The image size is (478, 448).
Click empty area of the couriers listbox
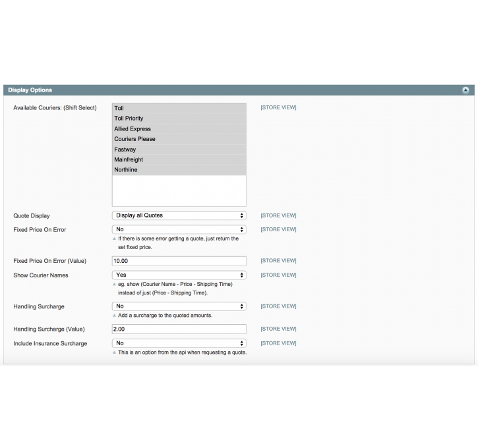[x=179, y=191]
